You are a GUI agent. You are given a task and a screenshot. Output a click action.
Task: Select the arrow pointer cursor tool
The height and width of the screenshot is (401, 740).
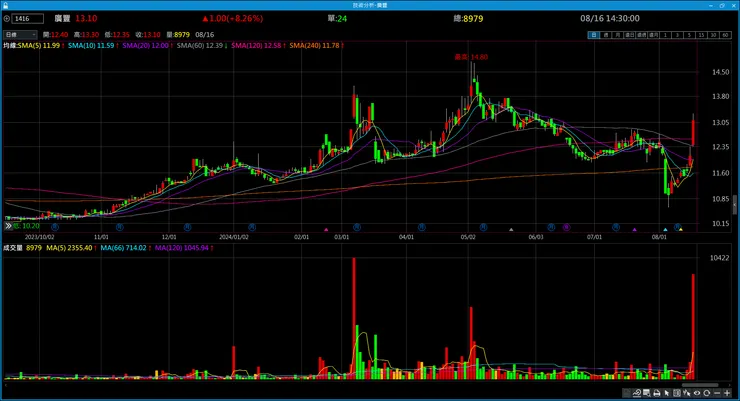pos(666,393)
